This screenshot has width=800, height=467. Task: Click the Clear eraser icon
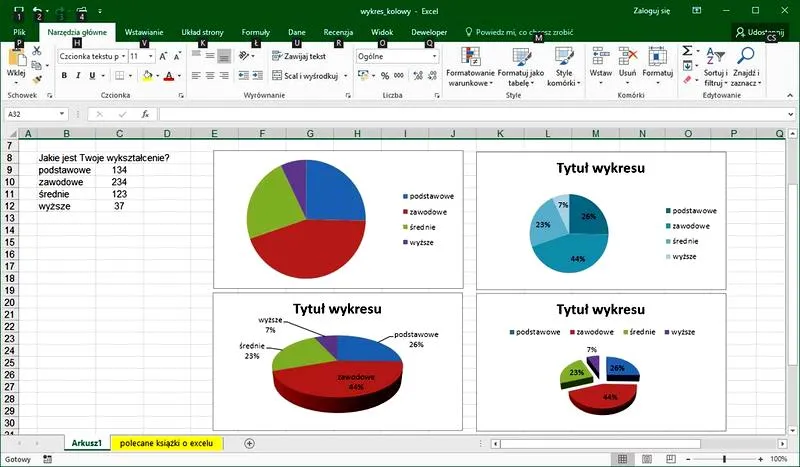coord(687,80)
